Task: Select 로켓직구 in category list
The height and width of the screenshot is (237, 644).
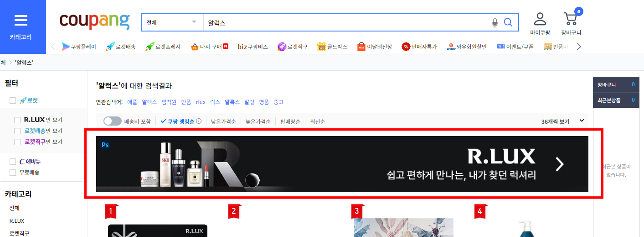Action: pos(20,233)
